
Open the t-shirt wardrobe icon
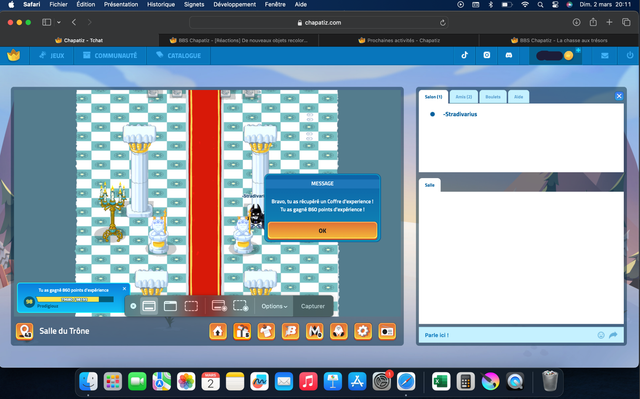pos(266,331)
